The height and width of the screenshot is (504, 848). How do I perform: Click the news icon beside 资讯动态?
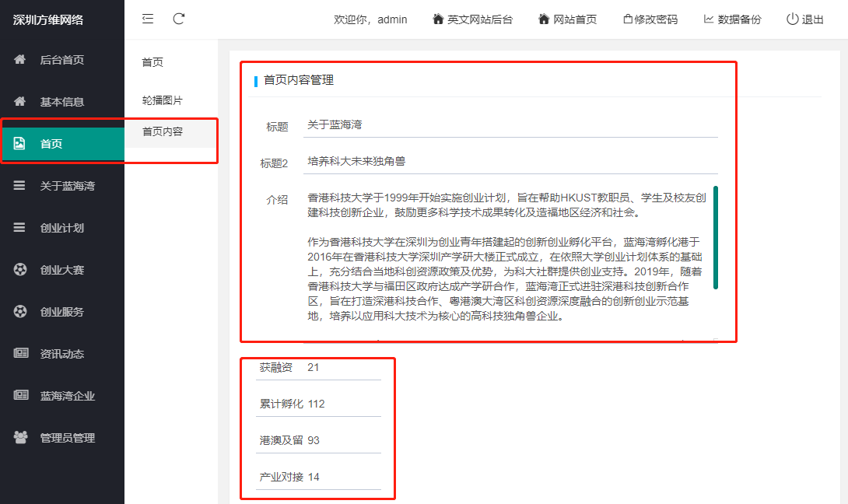(20, 353)
